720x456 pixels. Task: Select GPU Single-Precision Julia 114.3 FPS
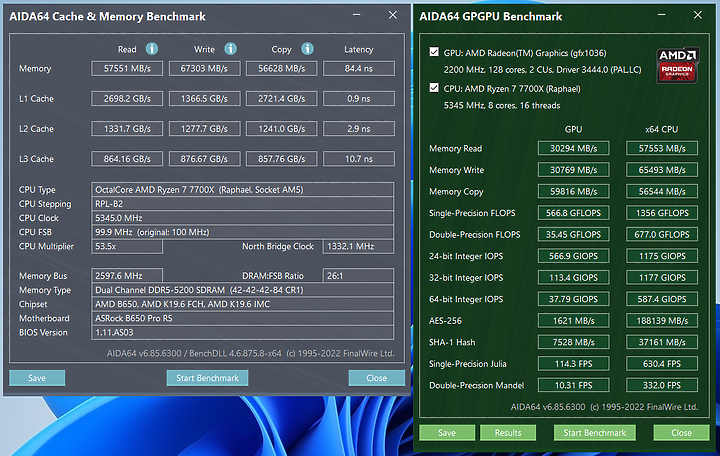click(x=574, y=364)
